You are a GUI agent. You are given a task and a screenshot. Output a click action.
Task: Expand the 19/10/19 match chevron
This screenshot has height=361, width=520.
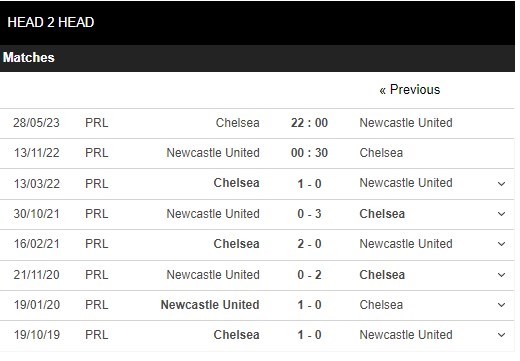click(501, 335)
